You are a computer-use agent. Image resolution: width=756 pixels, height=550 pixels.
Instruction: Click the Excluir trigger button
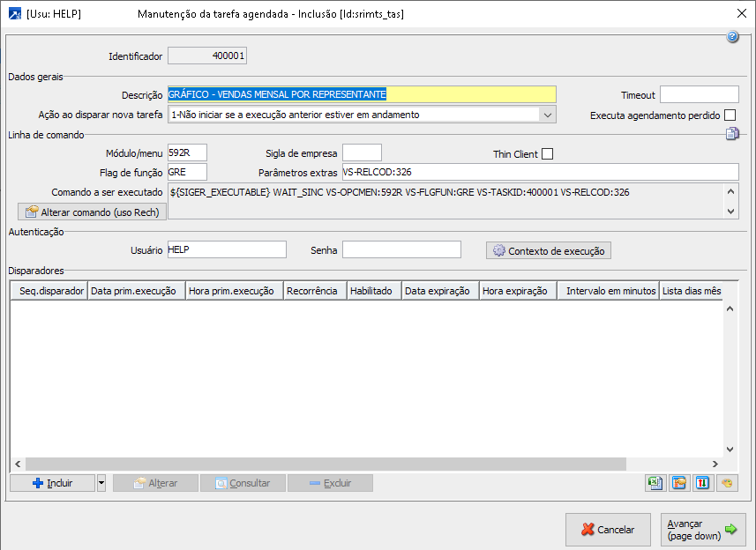click(330, 483)
